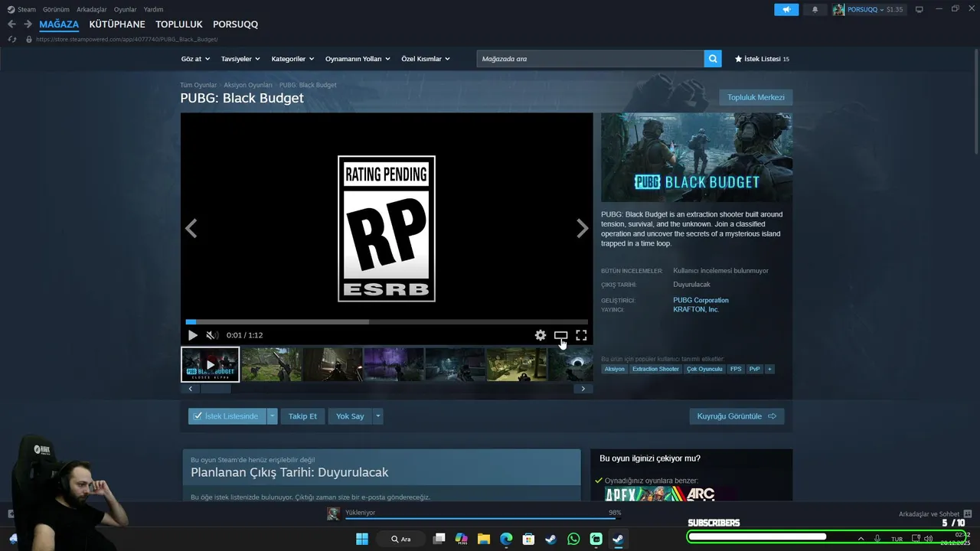Select the Black Budget Closed Alpha trailer thumbnail

point(210,364)
